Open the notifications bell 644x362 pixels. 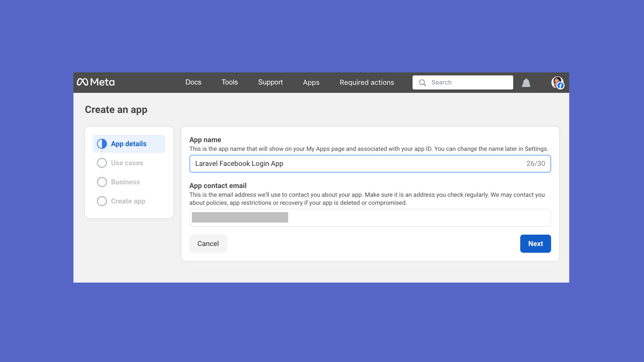click(526, 83)
